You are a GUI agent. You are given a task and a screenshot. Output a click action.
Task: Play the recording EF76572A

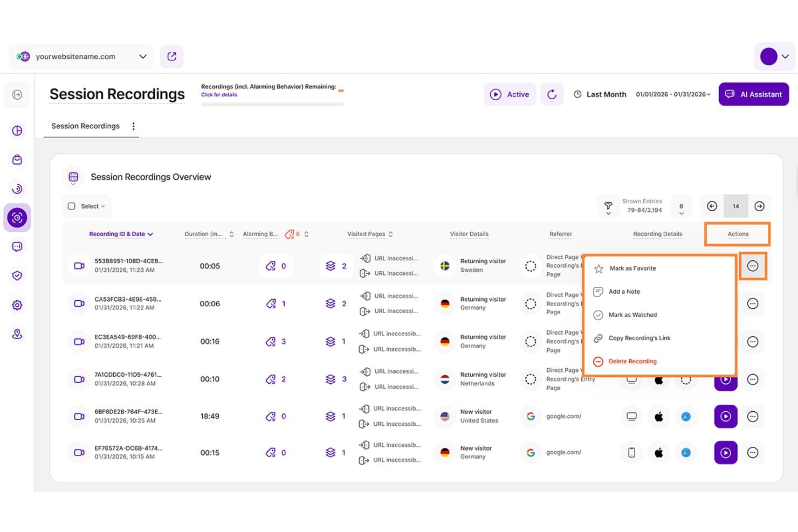click(726, 453)
